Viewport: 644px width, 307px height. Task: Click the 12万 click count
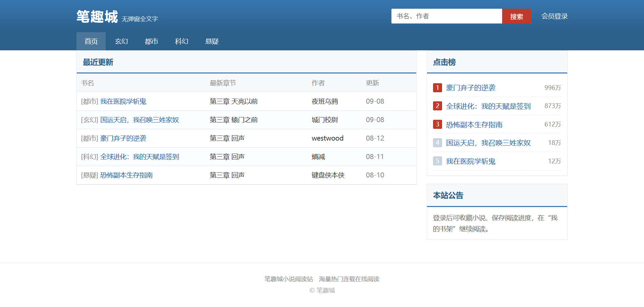pyautogui.click(x=554, y=161)
